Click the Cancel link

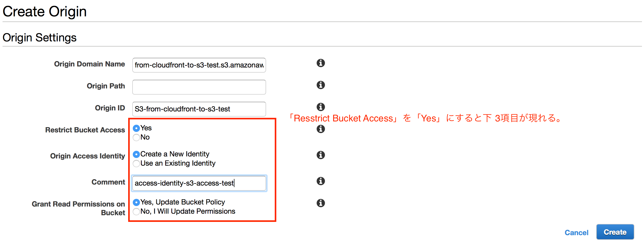click(576, 233)
